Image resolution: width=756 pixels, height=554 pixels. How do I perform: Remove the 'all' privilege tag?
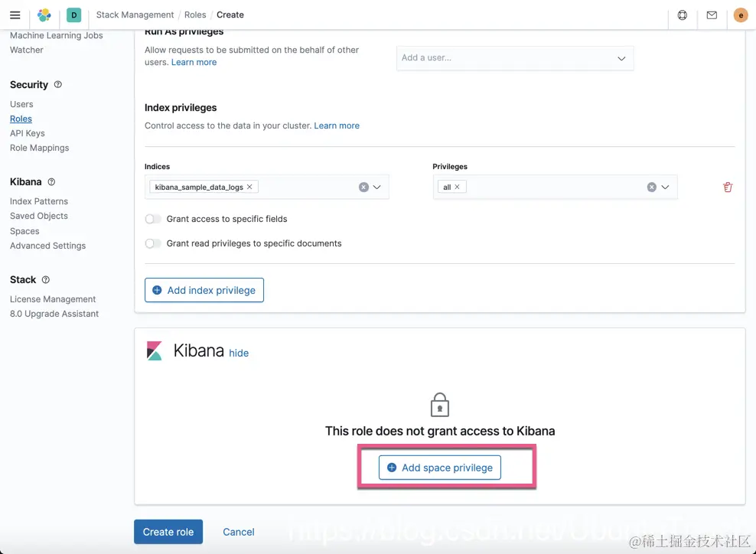pyautogui.click(x=457, y=187)
